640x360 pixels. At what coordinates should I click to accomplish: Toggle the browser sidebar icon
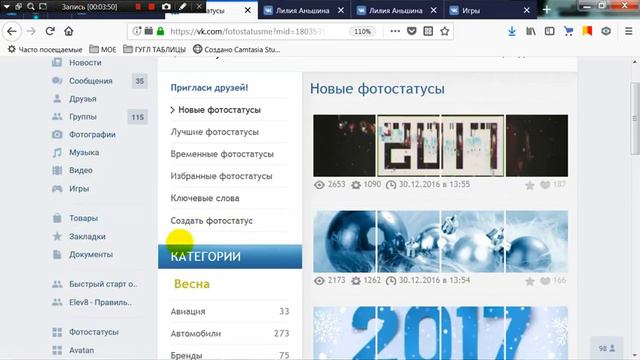tap(549, 31)
